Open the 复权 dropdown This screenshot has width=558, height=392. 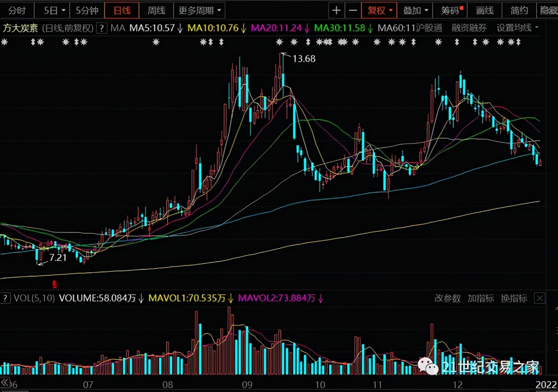pos(379,10)
